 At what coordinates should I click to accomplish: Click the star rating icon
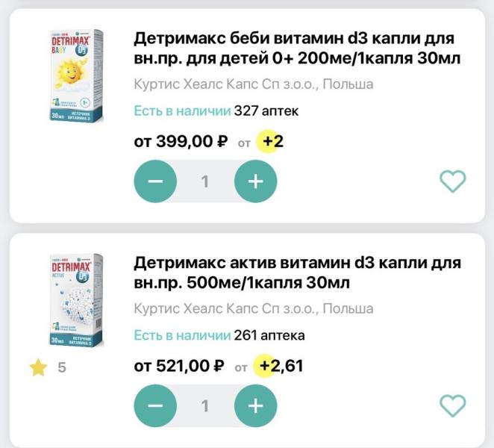(38, 367)
